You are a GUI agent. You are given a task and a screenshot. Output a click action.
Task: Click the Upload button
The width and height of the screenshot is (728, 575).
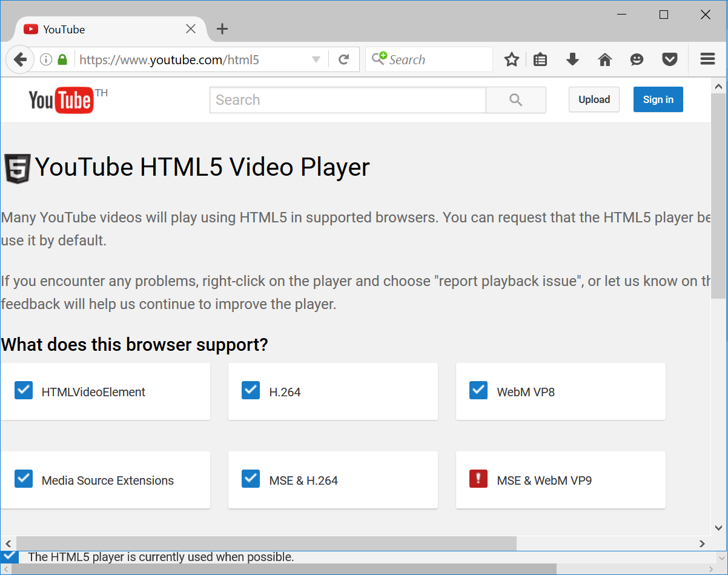(x=594, y=100)
